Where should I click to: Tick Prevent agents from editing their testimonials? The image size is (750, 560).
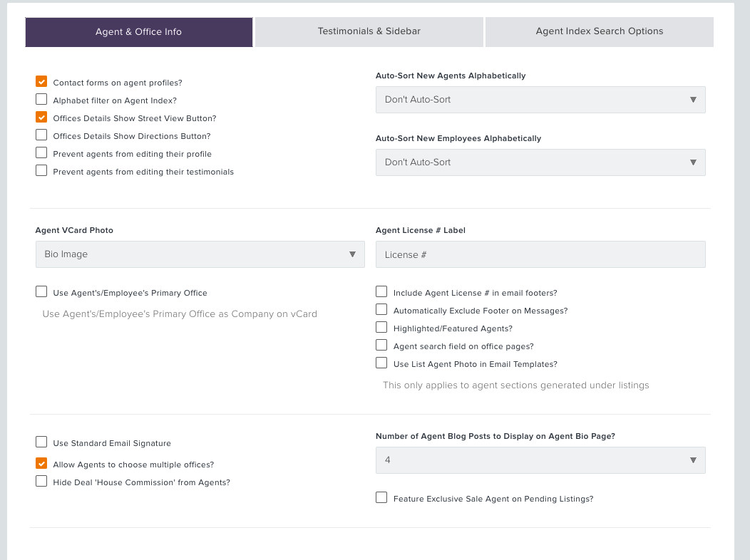tap(41, 170)
